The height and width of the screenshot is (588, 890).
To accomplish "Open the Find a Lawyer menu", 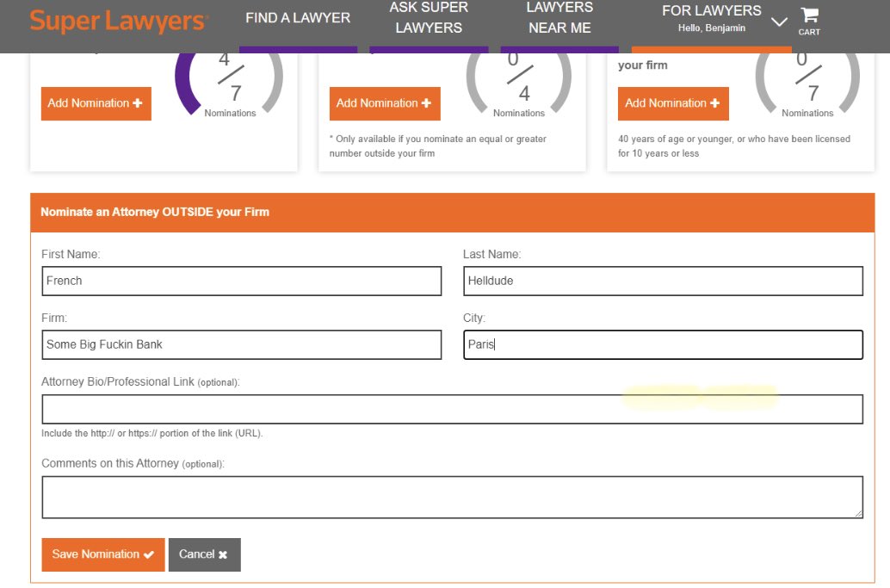I will click(298, 18).
